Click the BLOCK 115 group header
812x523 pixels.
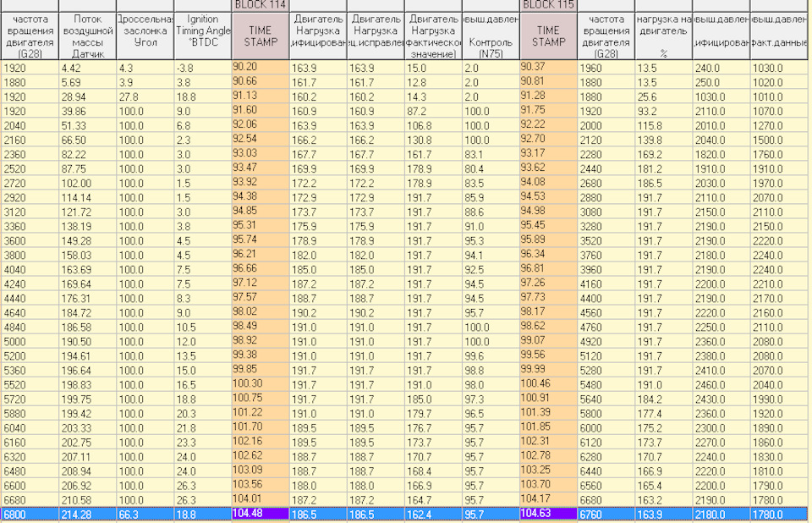tap(548, 5)
